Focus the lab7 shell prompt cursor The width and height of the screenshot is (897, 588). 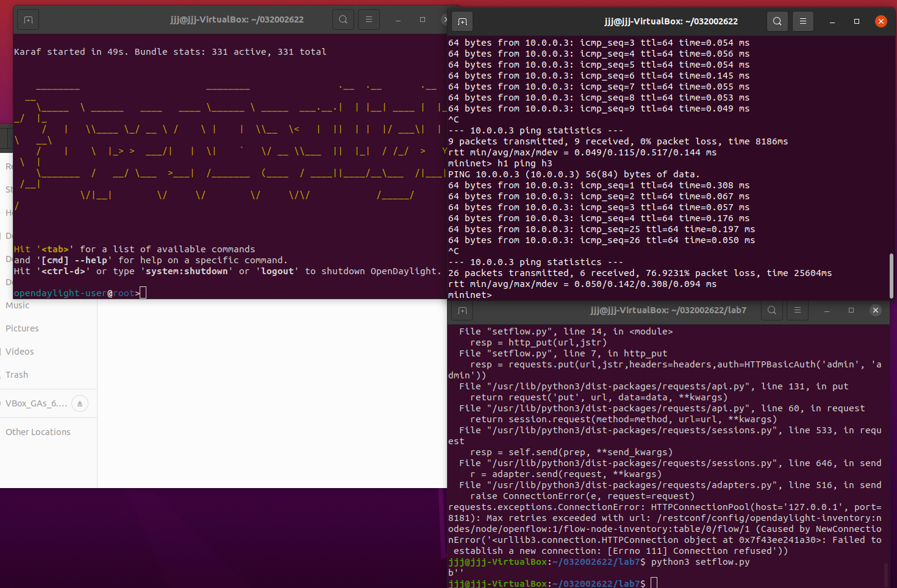tap(654, 583)
